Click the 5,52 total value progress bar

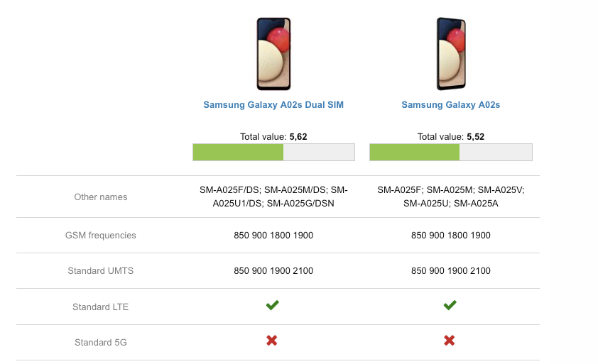point(451,152)
